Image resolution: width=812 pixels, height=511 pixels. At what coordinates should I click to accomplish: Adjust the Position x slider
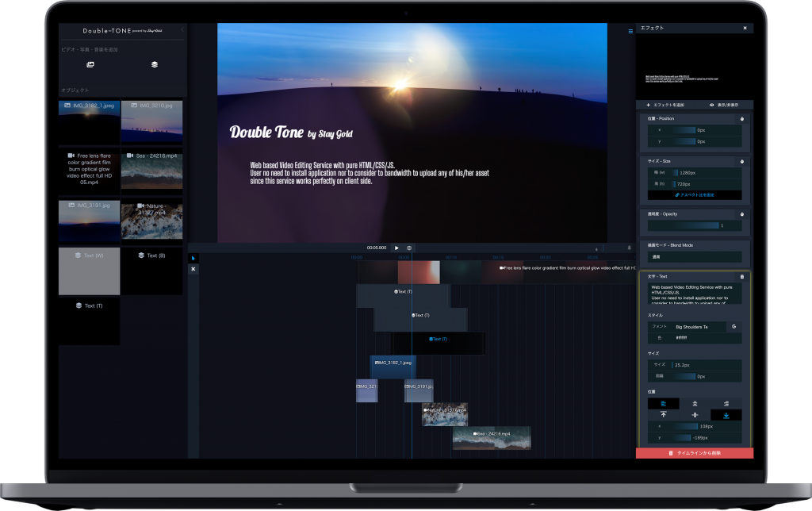click(x=695, y=130)
